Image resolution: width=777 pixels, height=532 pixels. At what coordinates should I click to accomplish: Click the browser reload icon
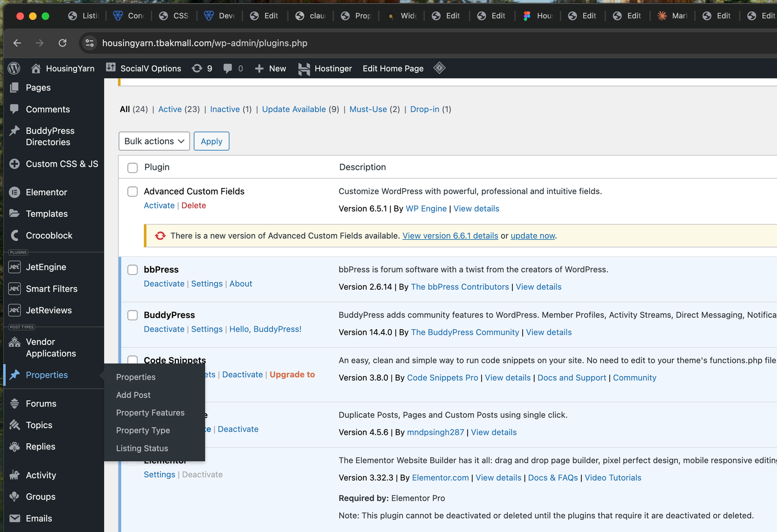[x=63, y=43]
